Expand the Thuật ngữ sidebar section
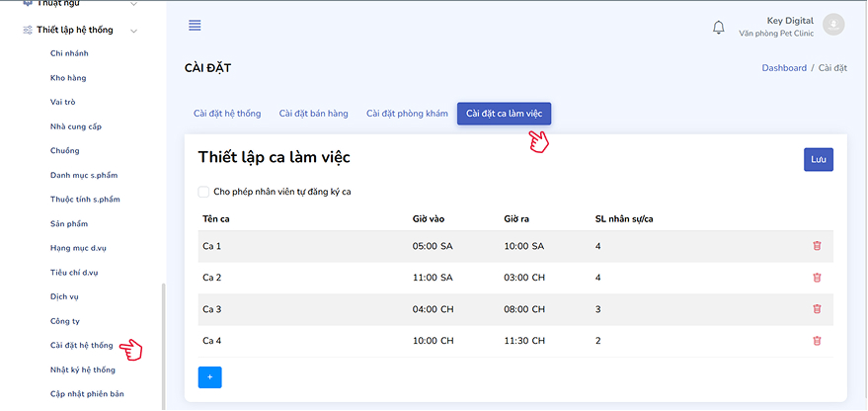 [134, 4]
